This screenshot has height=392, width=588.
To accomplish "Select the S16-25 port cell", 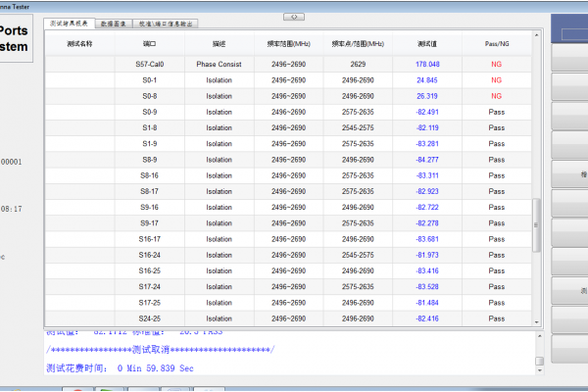I will pos(150,270).
